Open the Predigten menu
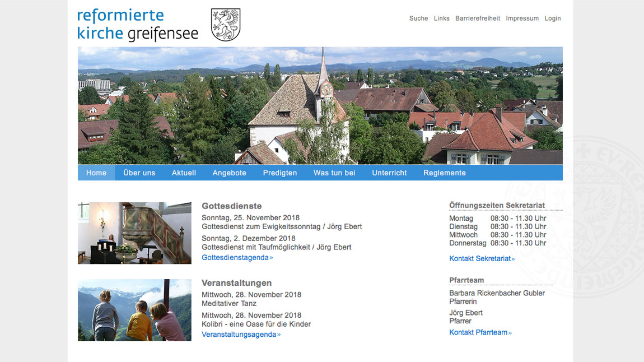Viewport: 644px width, 362px height. [x=279, y=173]
